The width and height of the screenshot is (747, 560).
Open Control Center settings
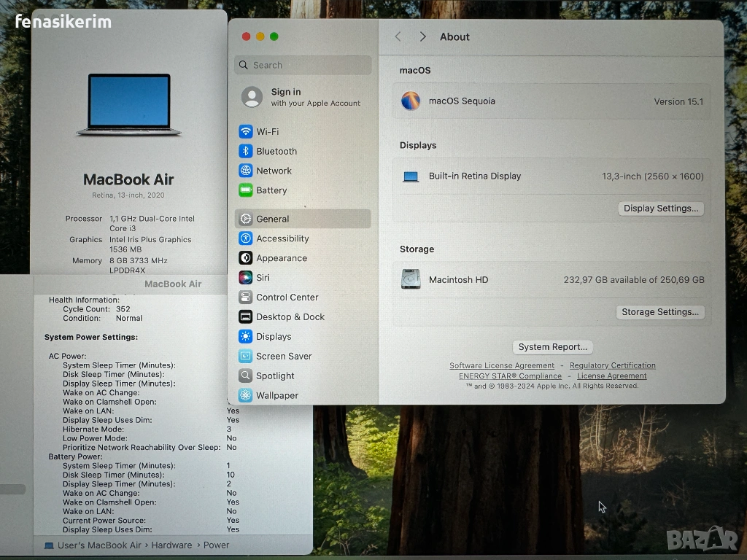pyautogui.click(x=287, y=298)
